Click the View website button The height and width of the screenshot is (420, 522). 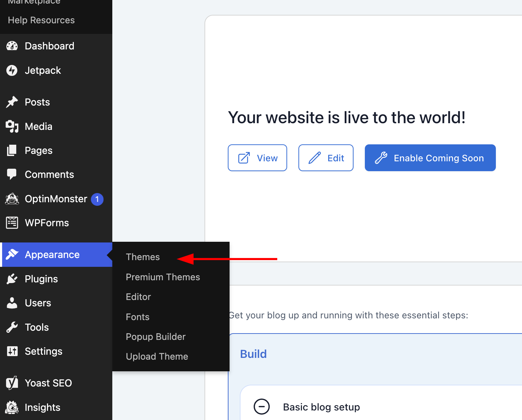(257, 158)
